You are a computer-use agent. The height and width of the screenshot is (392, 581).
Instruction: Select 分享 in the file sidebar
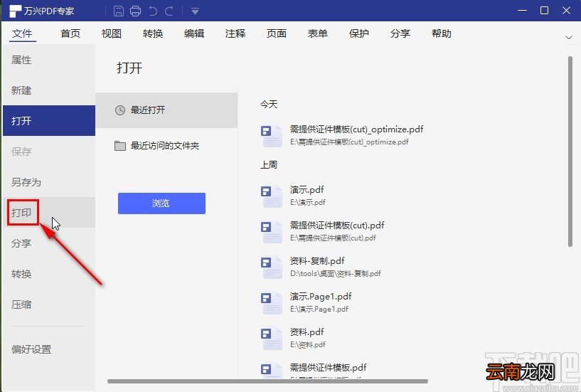(x=49, y=243)
